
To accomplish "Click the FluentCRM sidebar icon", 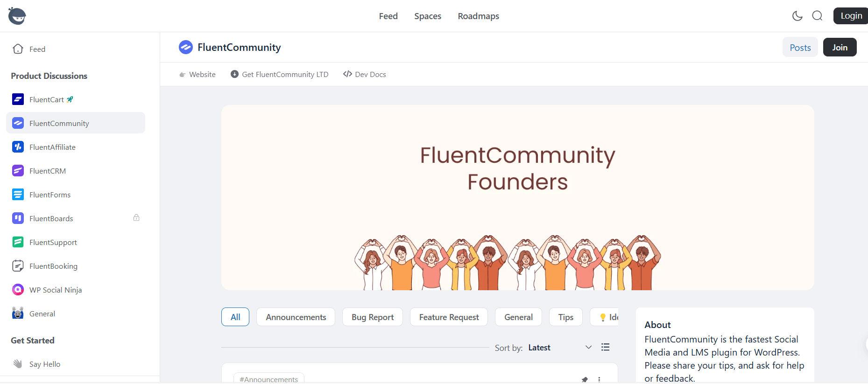I will (18, 170).
